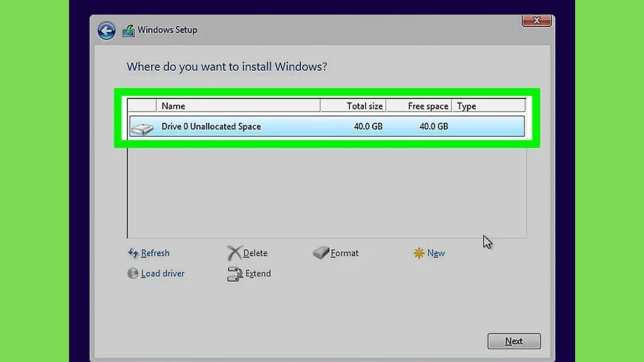Choose the Format option
Viewport: 644px width, 362px height.
(x=344, y=253)
